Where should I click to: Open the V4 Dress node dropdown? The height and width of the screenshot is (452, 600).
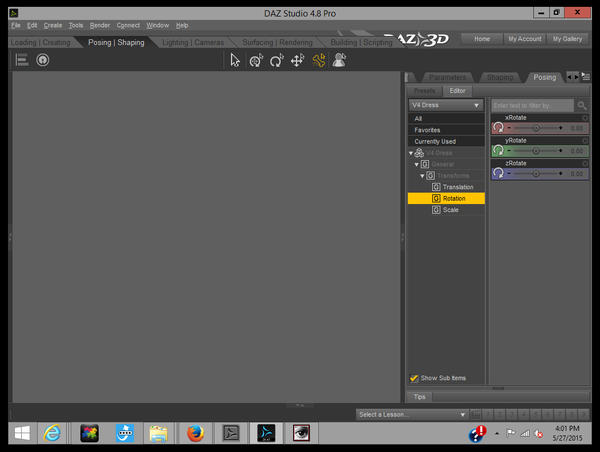click(x=446, y=105)
